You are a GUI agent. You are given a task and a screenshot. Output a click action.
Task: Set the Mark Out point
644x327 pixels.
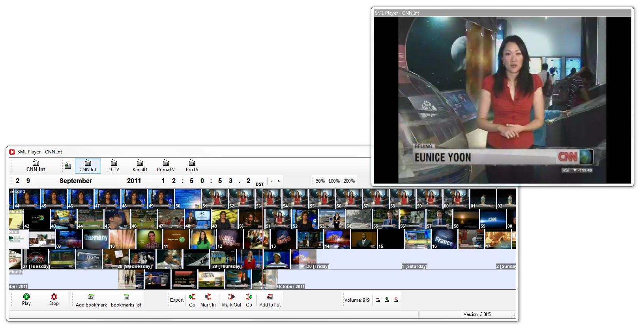tap(232, 300)
